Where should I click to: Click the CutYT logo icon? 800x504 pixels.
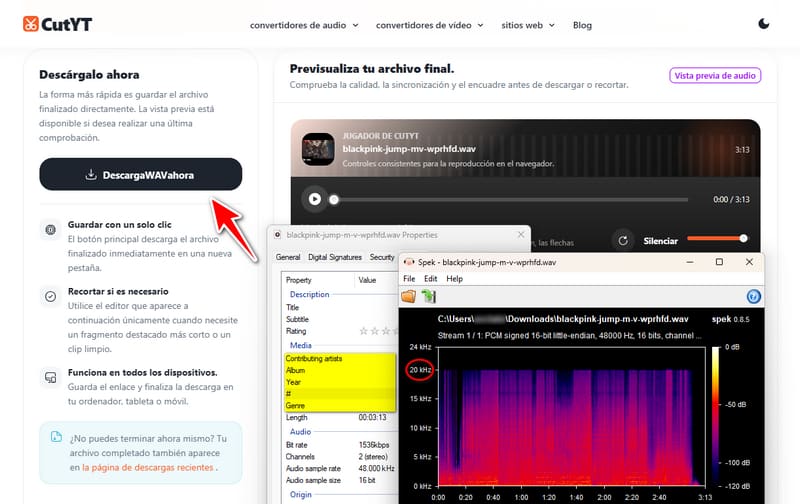pos(31,24)
